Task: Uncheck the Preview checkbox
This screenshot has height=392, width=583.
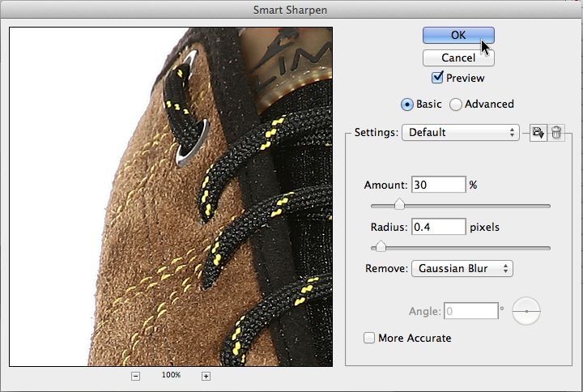Action: [x=438, y=78]
